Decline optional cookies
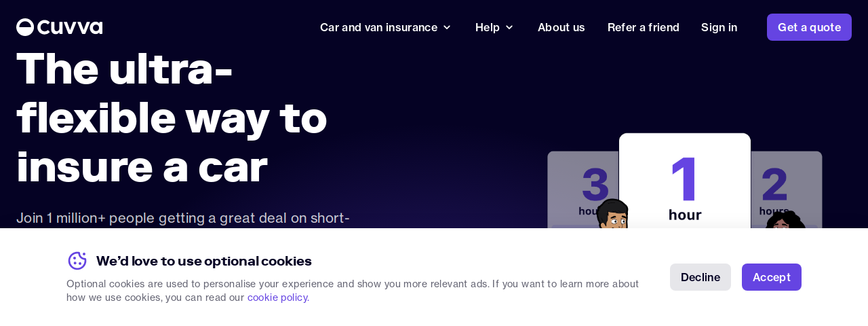 (701, 277)
